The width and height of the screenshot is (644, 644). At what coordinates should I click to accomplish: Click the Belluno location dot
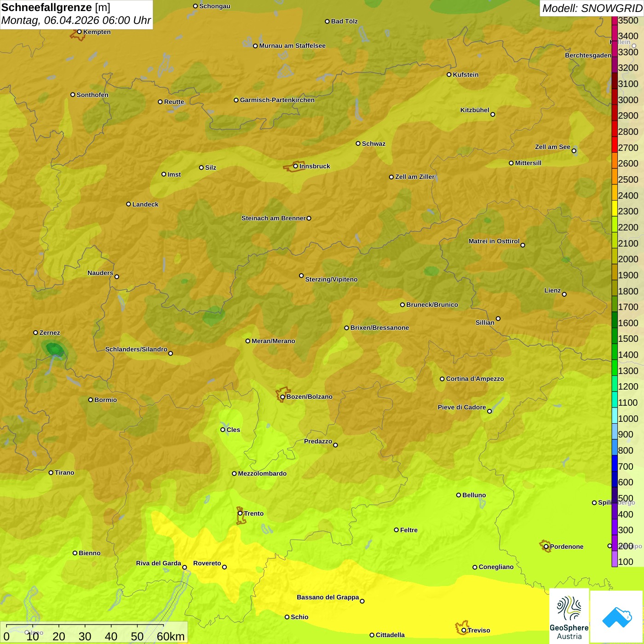459,495
